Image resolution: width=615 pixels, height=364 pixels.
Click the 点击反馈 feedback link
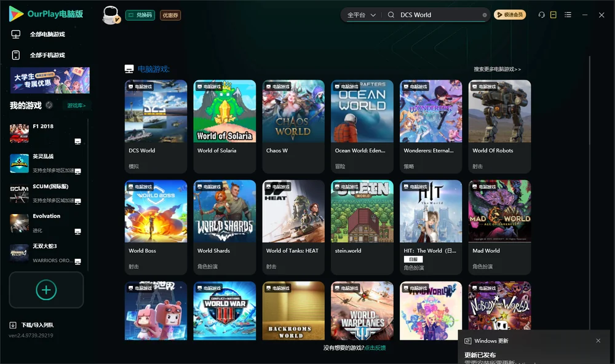(x=375, y=348)
